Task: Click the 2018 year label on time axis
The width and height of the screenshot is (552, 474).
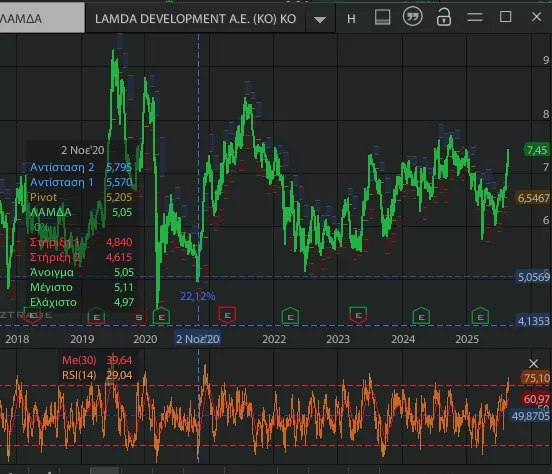Action: coord(17,339)
